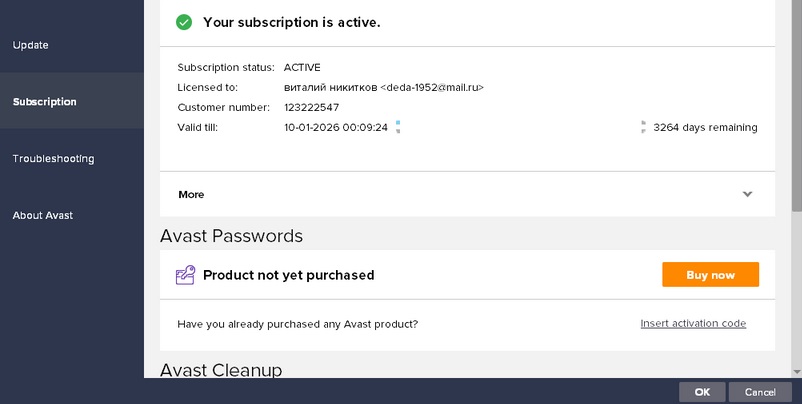Click the Avast Cleanup section heading
The width and height of the screenshot is (802, 404).
click(221, 370)
